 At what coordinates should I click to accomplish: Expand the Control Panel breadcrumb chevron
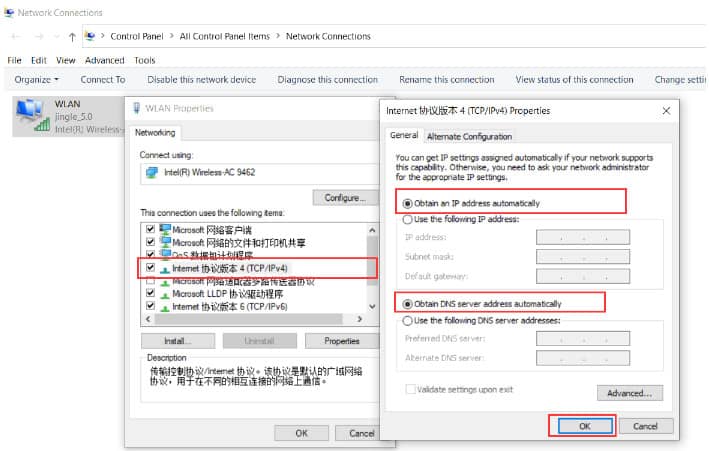pos(171,36)
